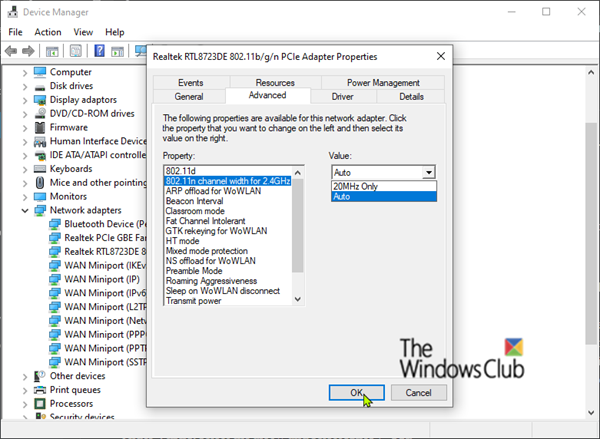Click the DVD/CD-ROM drives disc icon
This screenshot has width=600, height=439.
pyautogui.click(x=40, y=114)
